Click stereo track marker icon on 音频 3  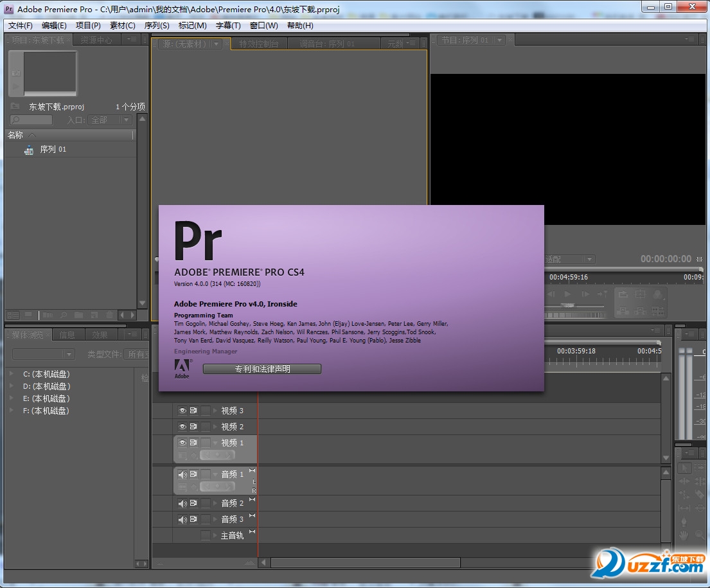click(x=253, y=515)
